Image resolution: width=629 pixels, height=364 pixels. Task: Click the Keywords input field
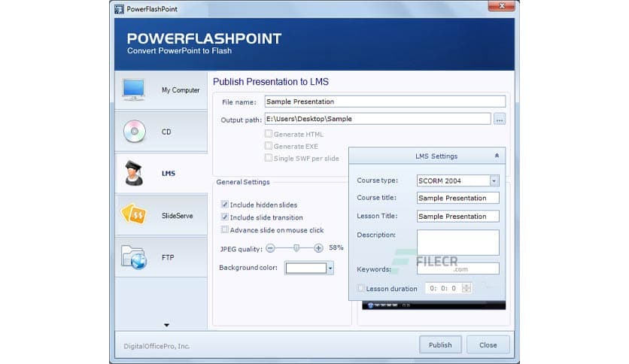(x=457, y=268)
